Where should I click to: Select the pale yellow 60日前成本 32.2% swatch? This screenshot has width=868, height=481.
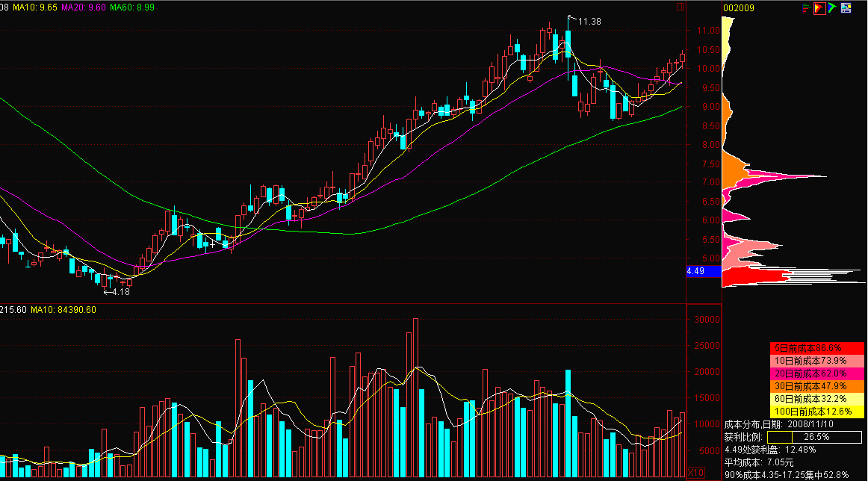(817, 399)
